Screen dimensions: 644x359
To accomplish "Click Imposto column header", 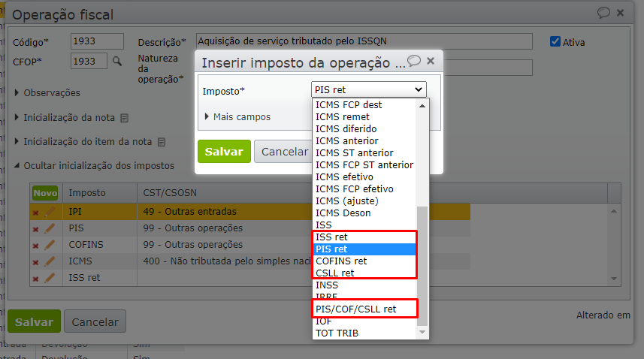I will click(x=87, y=193).
